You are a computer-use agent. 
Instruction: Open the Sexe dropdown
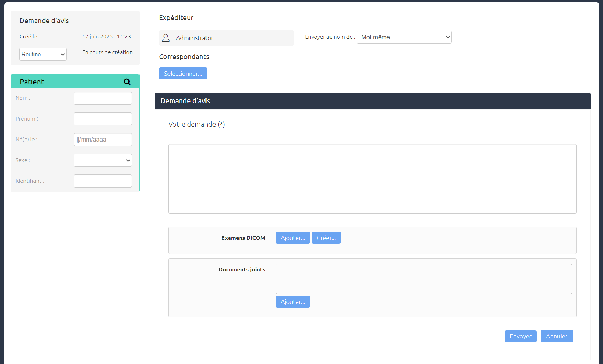[x=103, y=160]
